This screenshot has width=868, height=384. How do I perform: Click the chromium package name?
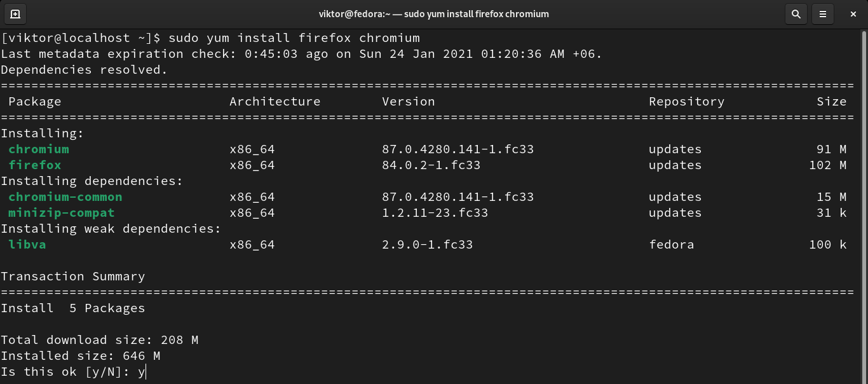pos(39,149)
